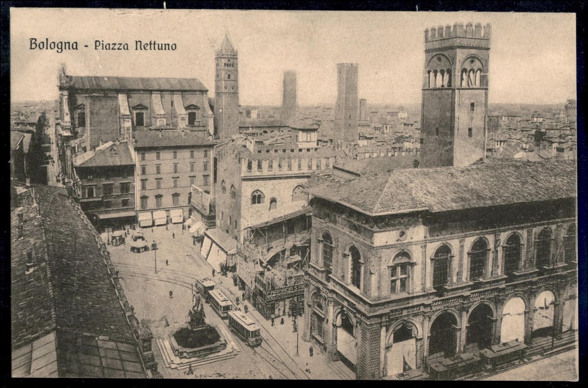Click the pointed spire bell tower
The width and height of the screenshot is (588, 388).
point(227,84)
